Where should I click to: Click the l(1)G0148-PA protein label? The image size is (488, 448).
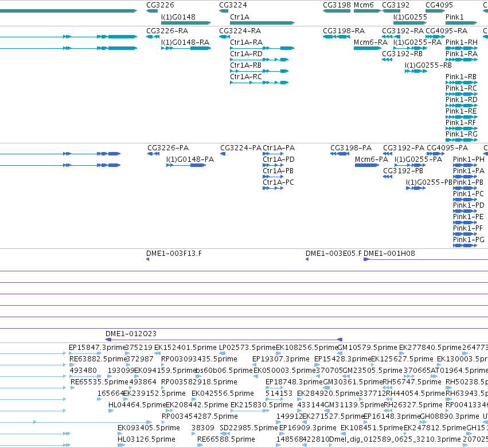click(x=190, y=159)
